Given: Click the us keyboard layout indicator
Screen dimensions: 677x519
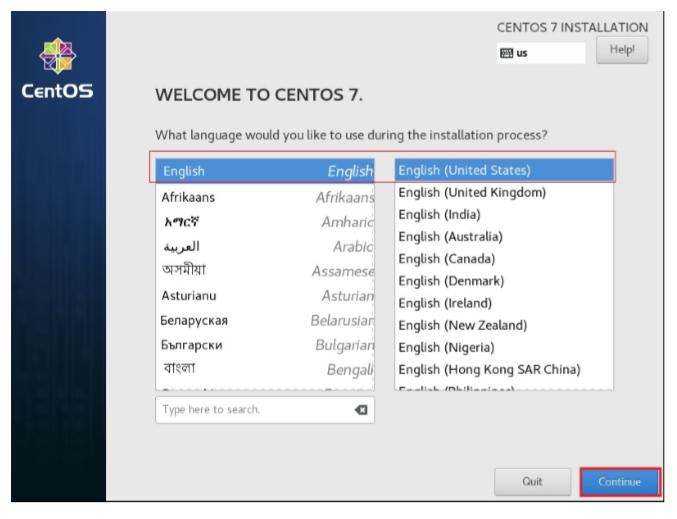Looking at the screenshot, I should click(541, 53).
